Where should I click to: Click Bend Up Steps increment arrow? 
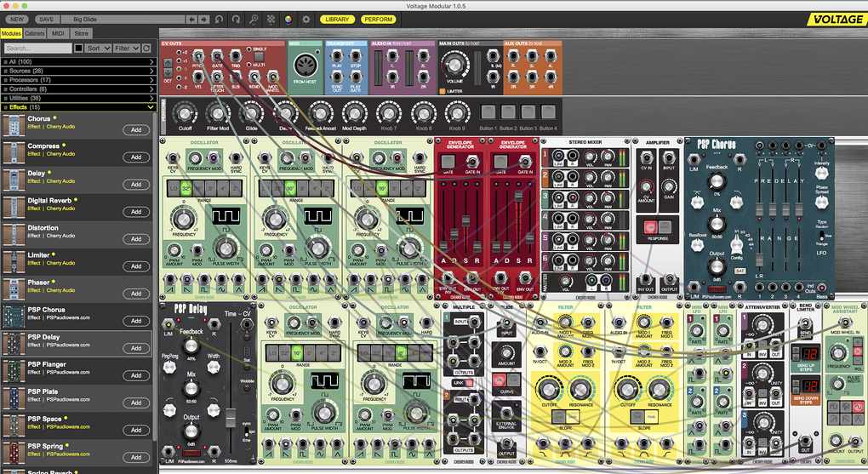(x=794, y=350)
